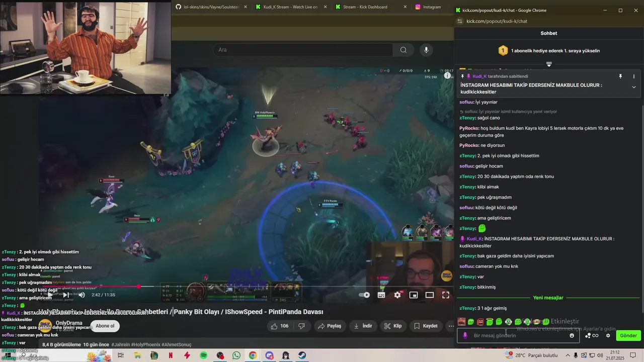Switch to Kudi_K Stream Watch Live tab
The width and height of the screenshot is (644, 362).
tap(291, 7)
